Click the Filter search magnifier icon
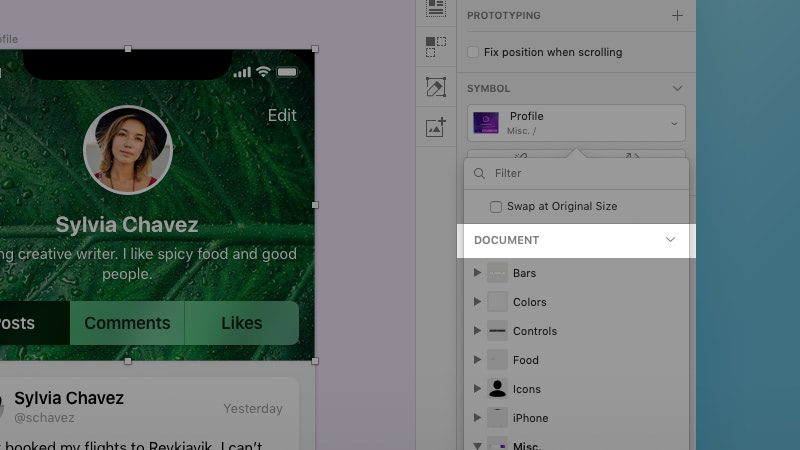The image size is (800, 450). [x=479, y=173]
